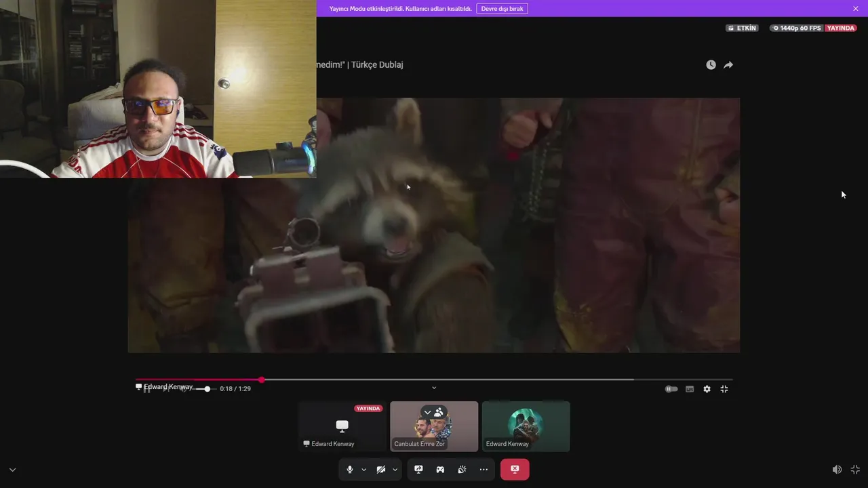This screenshot has width=868, height=488.
Task: Toggle YouTube subtitles button
Action: [690, 389]
